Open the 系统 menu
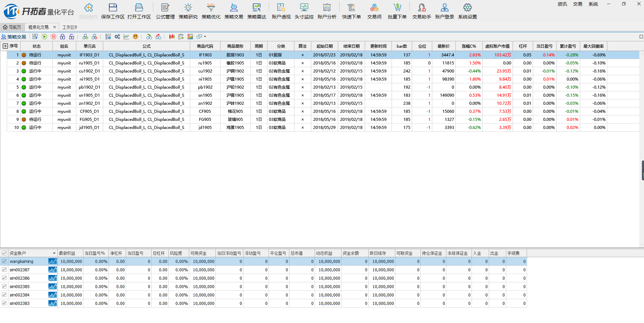Screen dimensions: 644x323 click(x=593, y=4)
